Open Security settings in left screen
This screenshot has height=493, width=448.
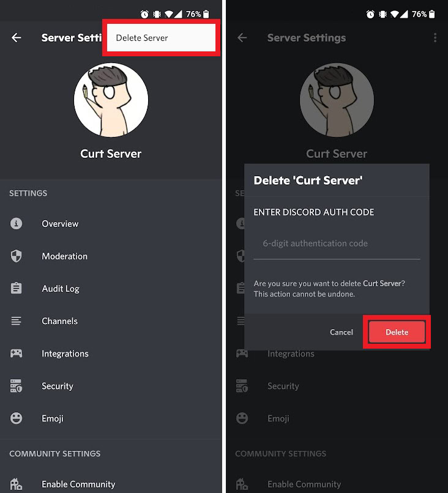pos(111,386)
